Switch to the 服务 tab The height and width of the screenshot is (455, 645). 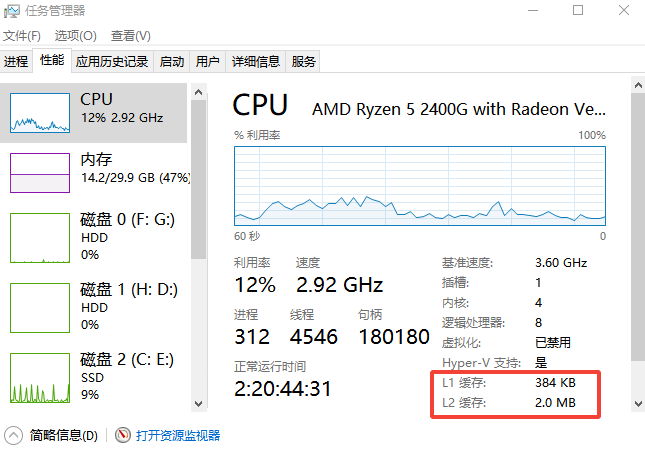[303, 62]
